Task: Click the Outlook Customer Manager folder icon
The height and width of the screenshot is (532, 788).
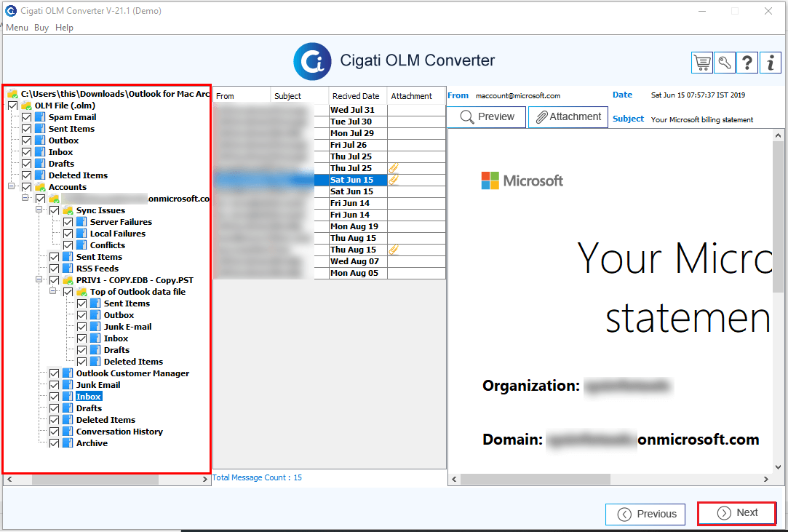Action: (68, 373)
